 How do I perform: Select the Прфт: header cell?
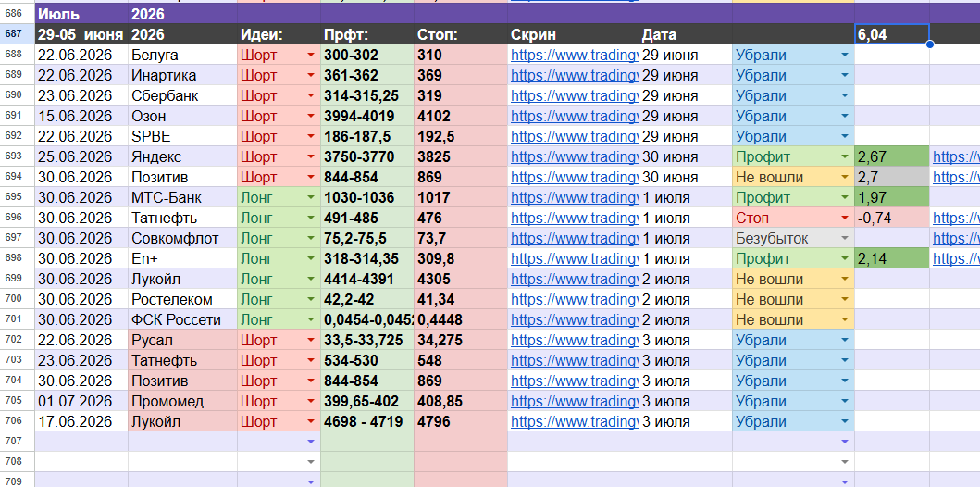pyautogui.click(x=366, y=34)
